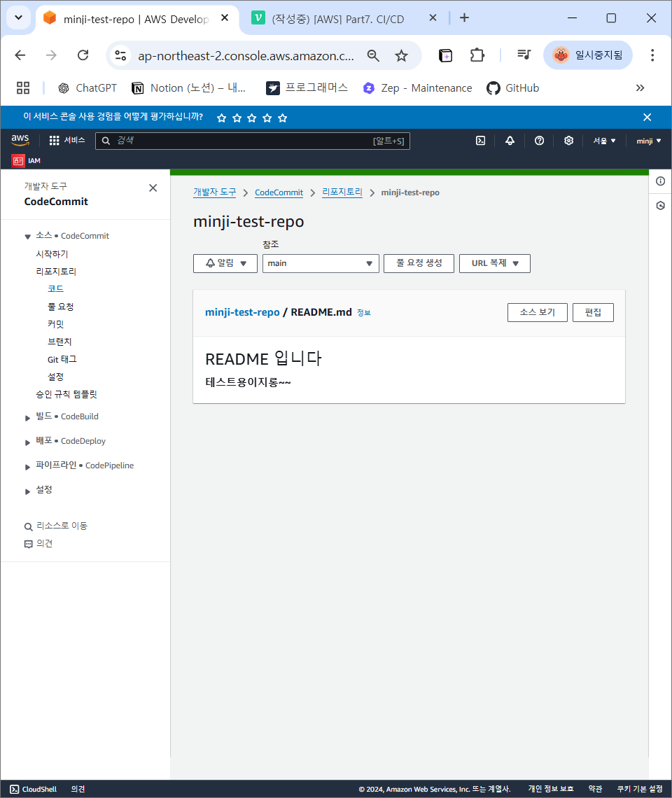Screen dimensions: 672x798
Task: Follow the CodeCommit breadcrumb link
Action: tap(279, 192)
